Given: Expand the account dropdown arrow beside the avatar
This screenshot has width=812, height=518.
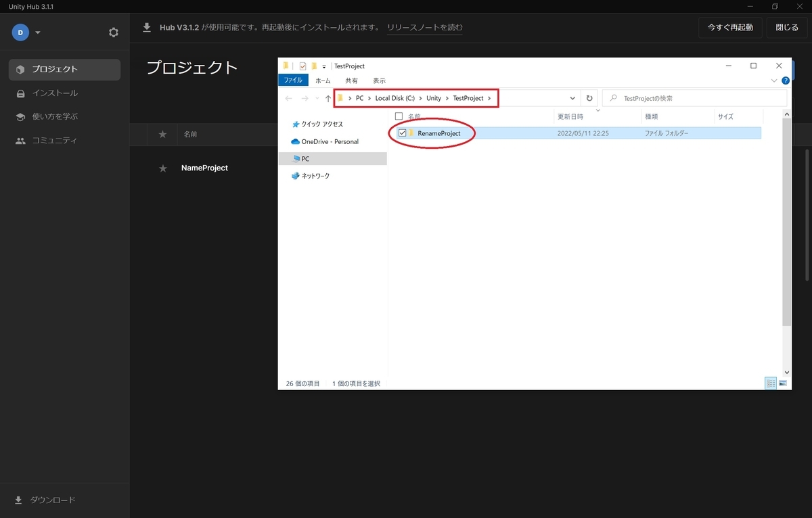Looking at the screenshot, I should tap(38, 32).
